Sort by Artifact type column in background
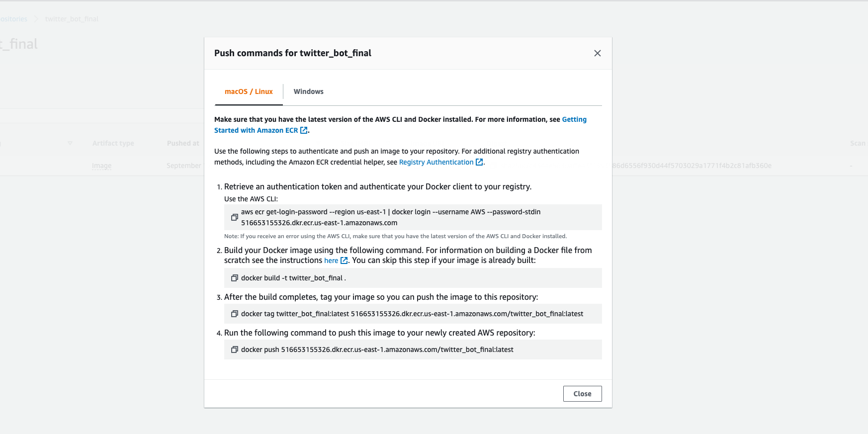 click(x=113, y=143)
